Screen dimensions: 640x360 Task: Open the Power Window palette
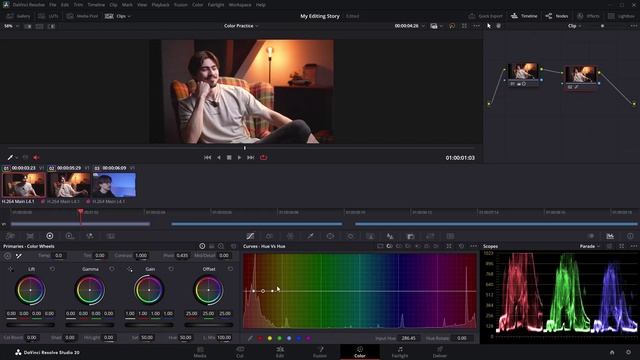[x=330, y=236]
